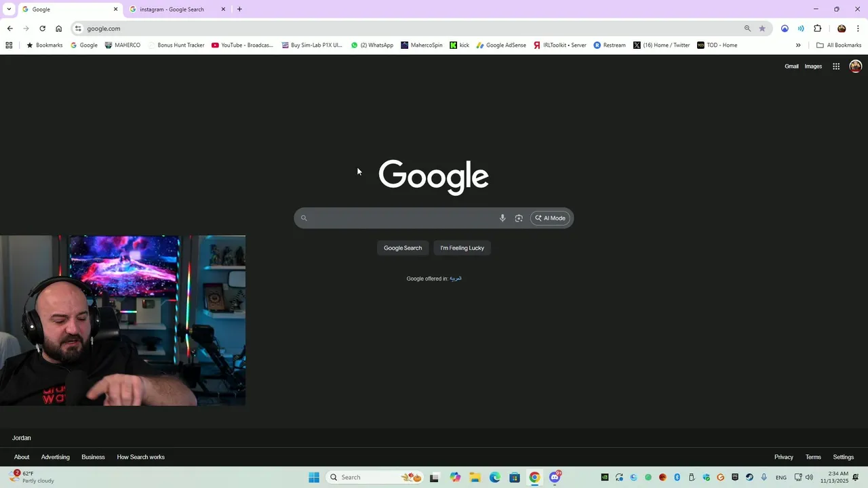
Task: Expand hidden bookmarks chevron
Action: pyautogui.click(x=798, y=45)
